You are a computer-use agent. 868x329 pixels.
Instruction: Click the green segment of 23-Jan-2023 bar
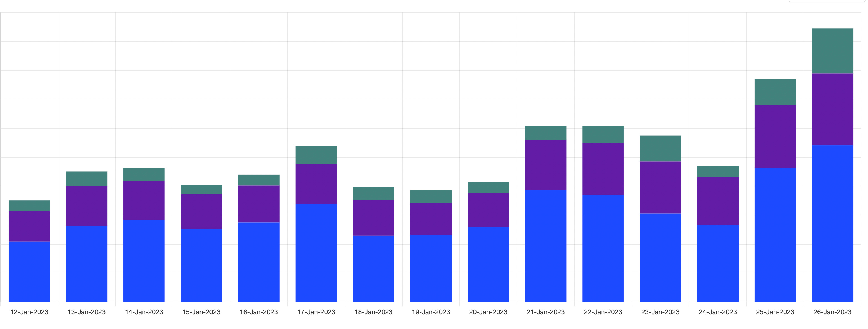(660, 149)
